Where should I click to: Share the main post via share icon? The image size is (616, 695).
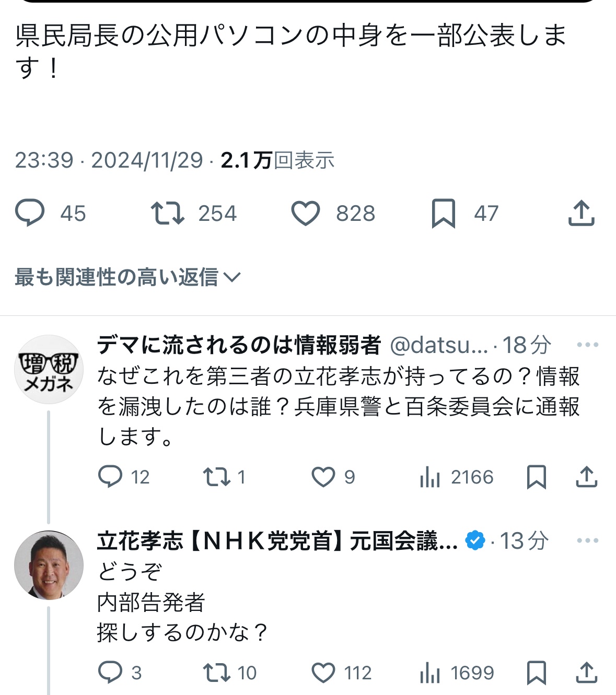tap(581, 213)
